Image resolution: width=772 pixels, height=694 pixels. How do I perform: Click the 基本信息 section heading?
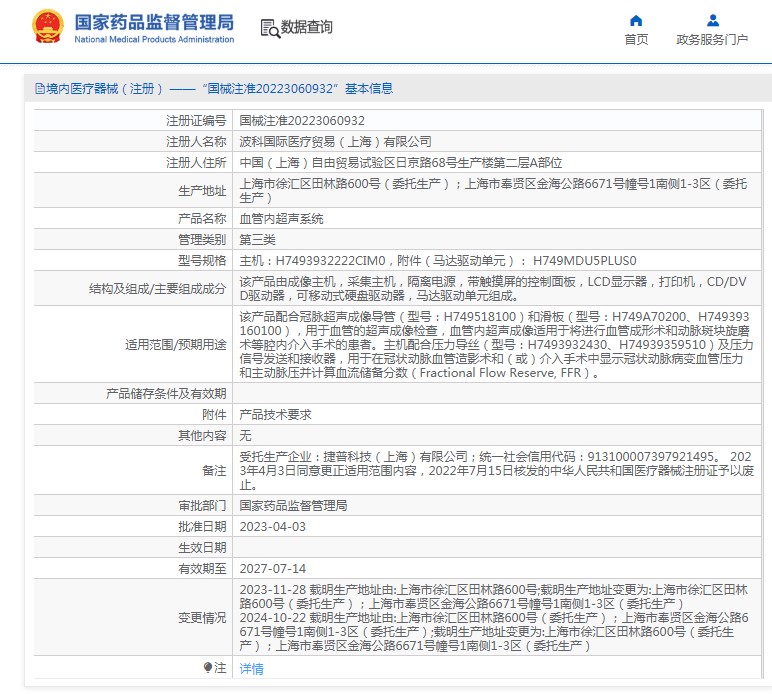[x=369, y=89]
